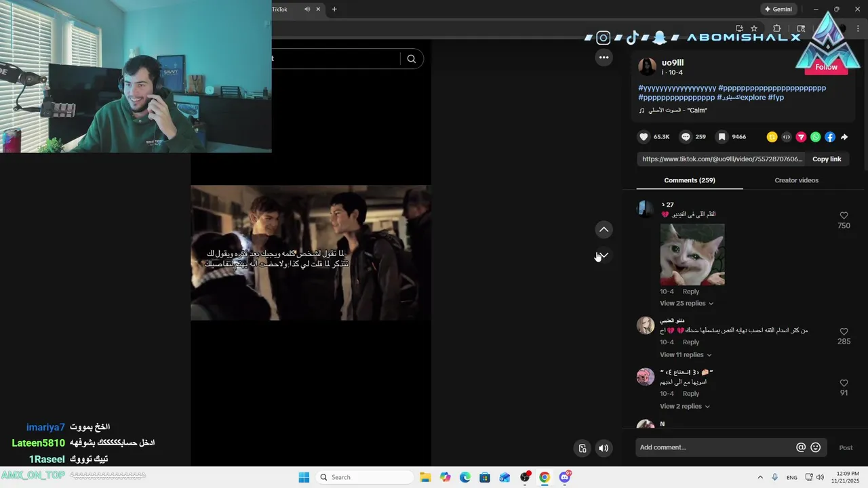
Task: Click the Windows Start button
Action: tap(304, 477)
